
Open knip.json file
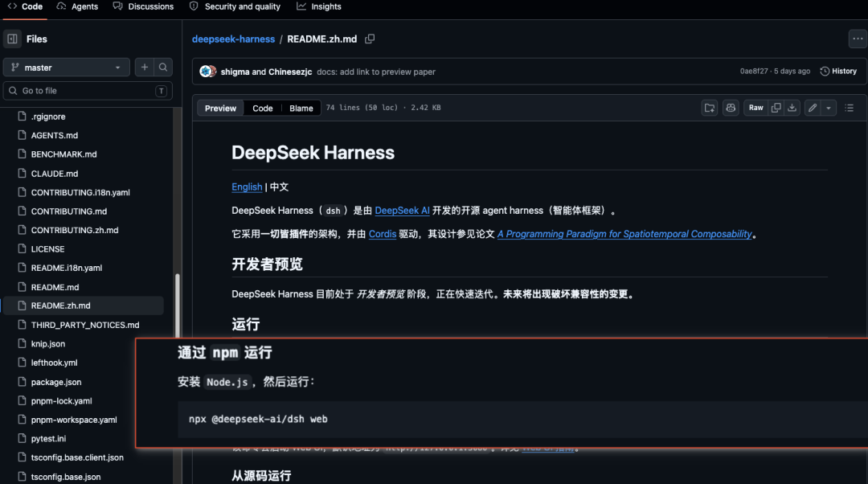point(47,343)
